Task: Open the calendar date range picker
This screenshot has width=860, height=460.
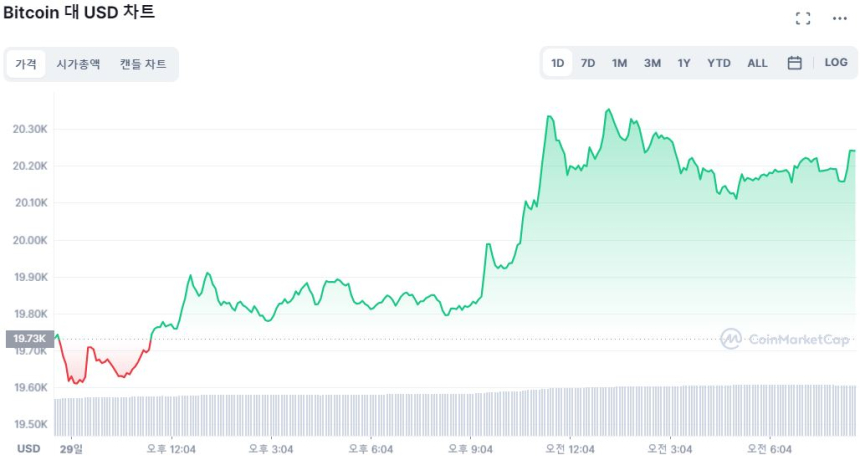Action: (x=795, y=63)
